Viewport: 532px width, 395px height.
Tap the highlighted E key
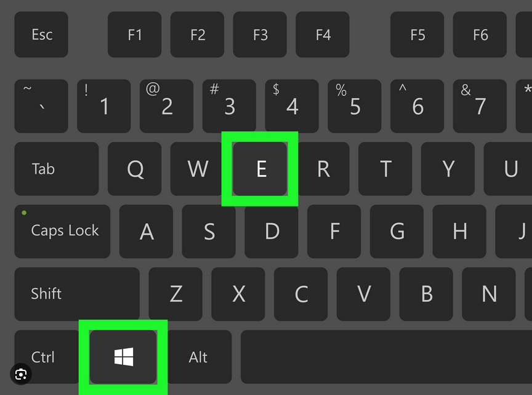(260, 168)
